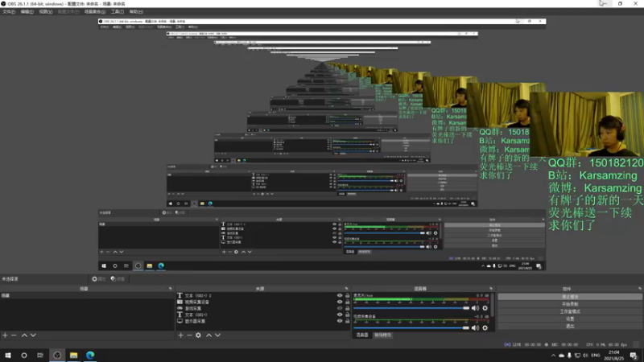This screenshot has height=362, width=644.
Task: Add a new source with the plus icon
Action: pos(180,335)
